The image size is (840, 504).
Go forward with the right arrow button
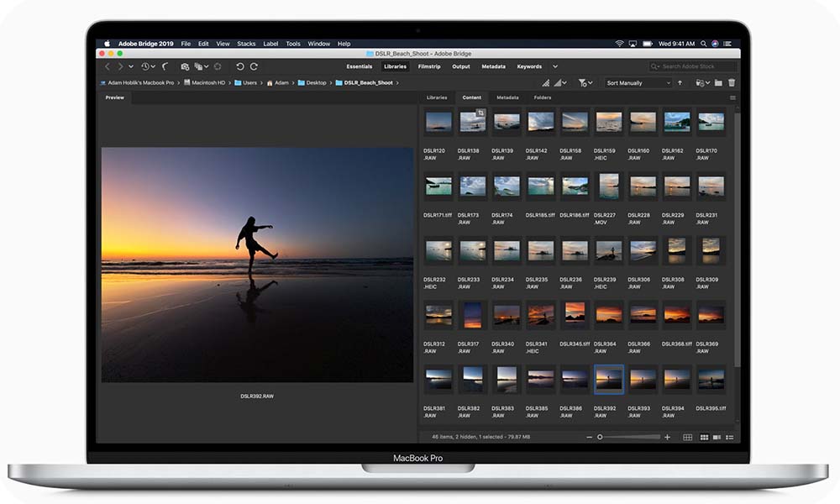pyautogui.click(x=120, y=66)
